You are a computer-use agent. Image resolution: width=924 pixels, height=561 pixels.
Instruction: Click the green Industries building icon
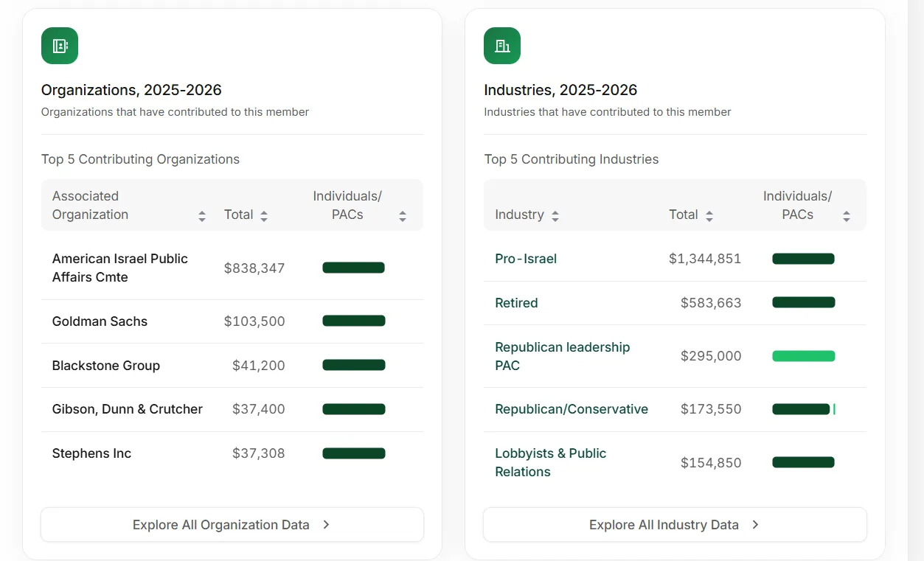click(502, 46)
